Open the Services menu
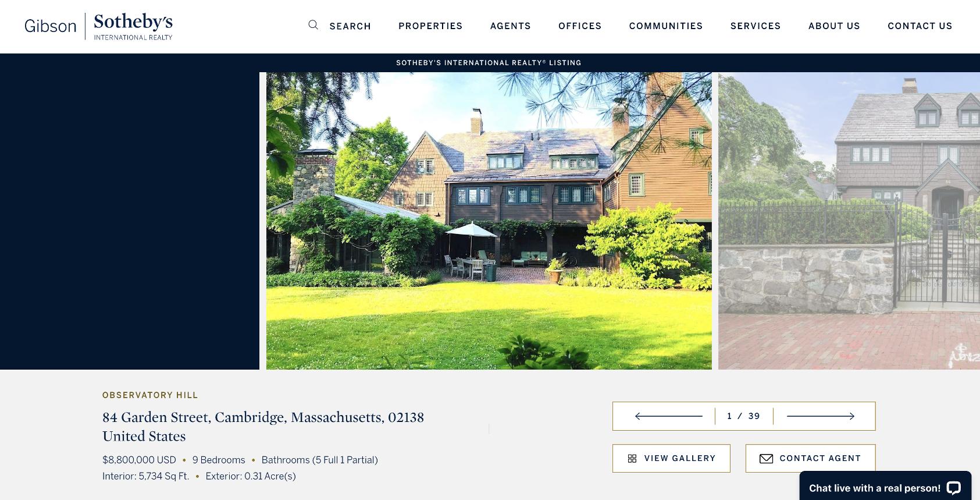 756,26
